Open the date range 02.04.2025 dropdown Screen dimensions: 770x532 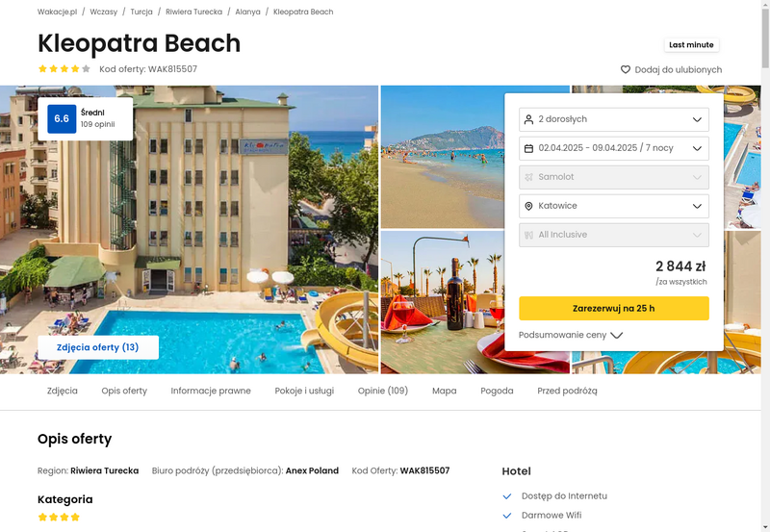(x=614, y=148)
